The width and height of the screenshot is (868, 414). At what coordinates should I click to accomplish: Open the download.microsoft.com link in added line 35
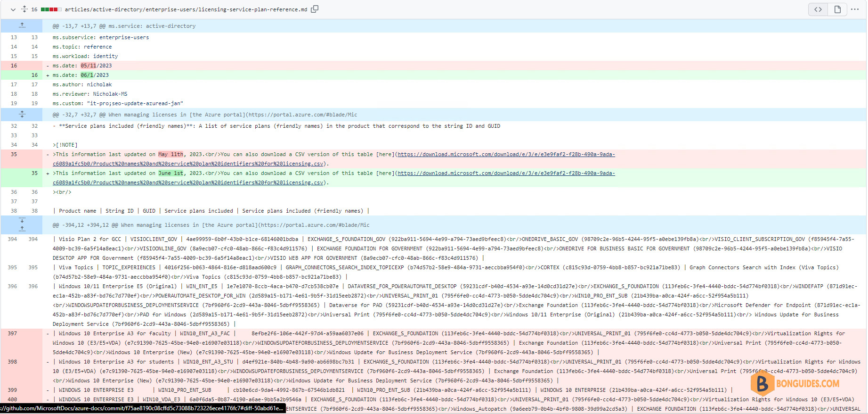click(506, 173)
